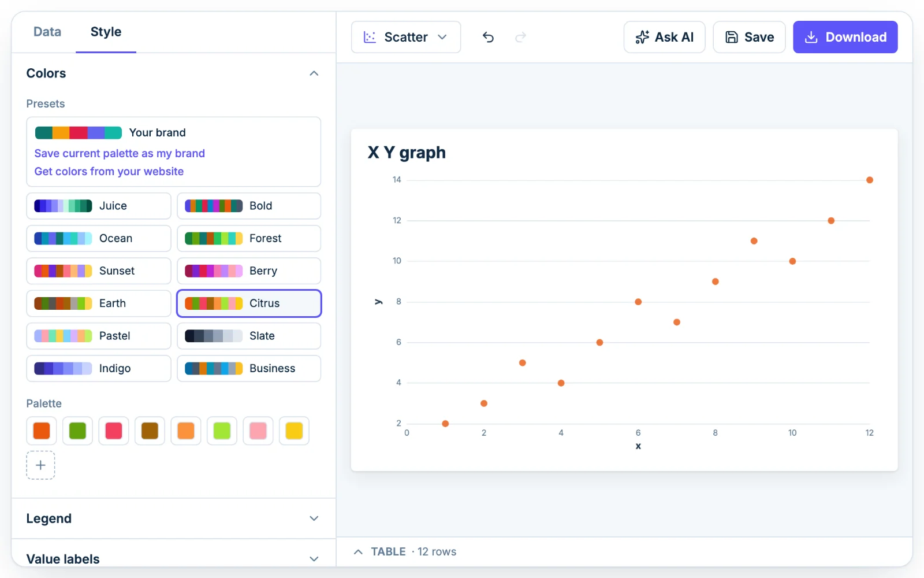Screen dimensions: 924x578
Task: Edit the yellow palette swatch
Action: click(x=294, y=431)
